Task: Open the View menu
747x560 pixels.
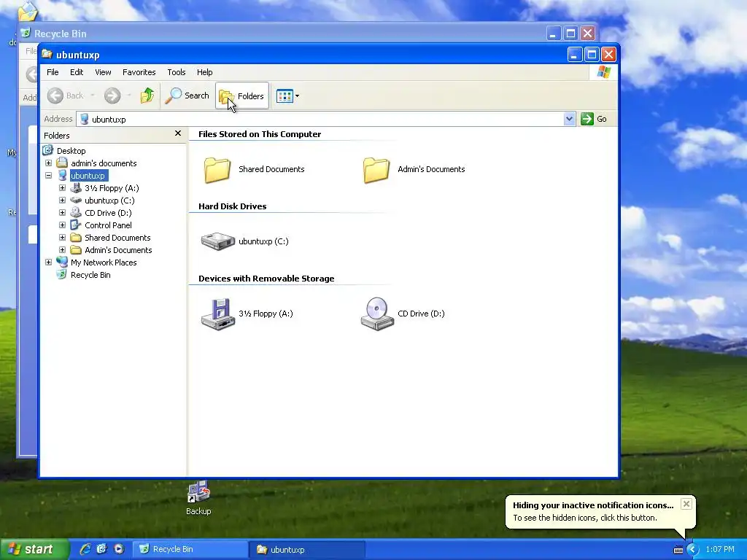Action: click(103, 72)
